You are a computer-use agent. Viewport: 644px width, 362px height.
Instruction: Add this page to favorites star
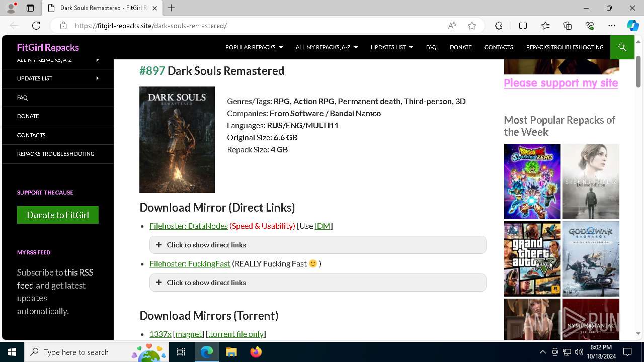point(471,26)
